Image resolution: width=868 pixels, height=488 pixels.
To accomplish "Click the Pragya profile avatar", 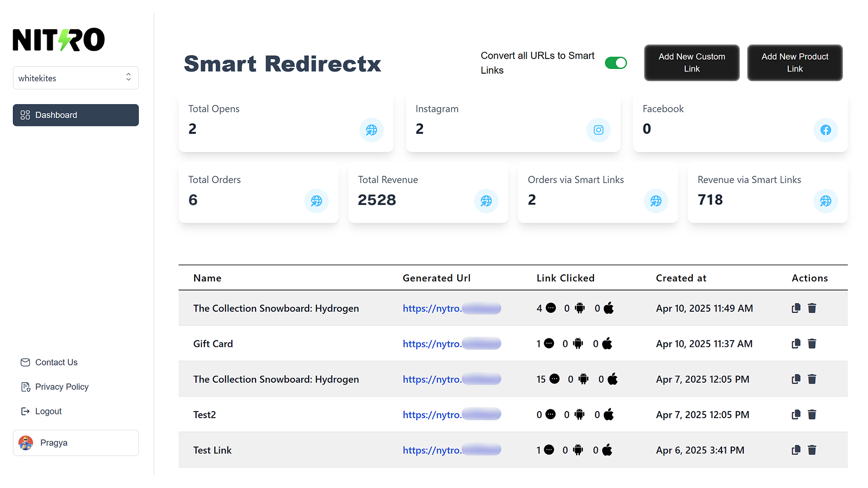I will [27, 442].
